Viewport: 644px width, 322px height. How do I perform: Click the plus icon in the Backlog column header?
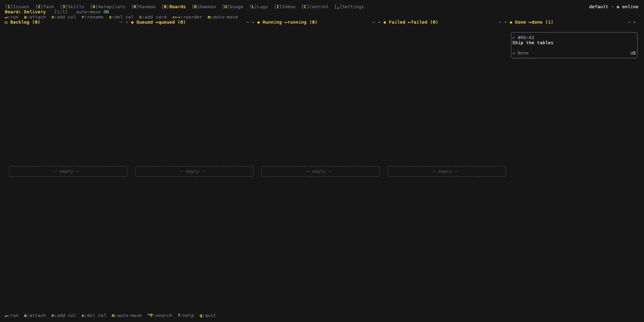tap(127, 22)
